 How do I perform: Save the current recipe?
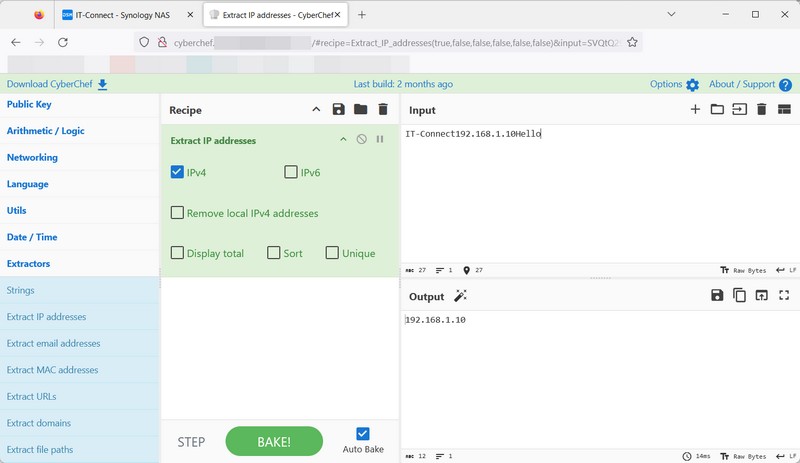tap(338, 109)
